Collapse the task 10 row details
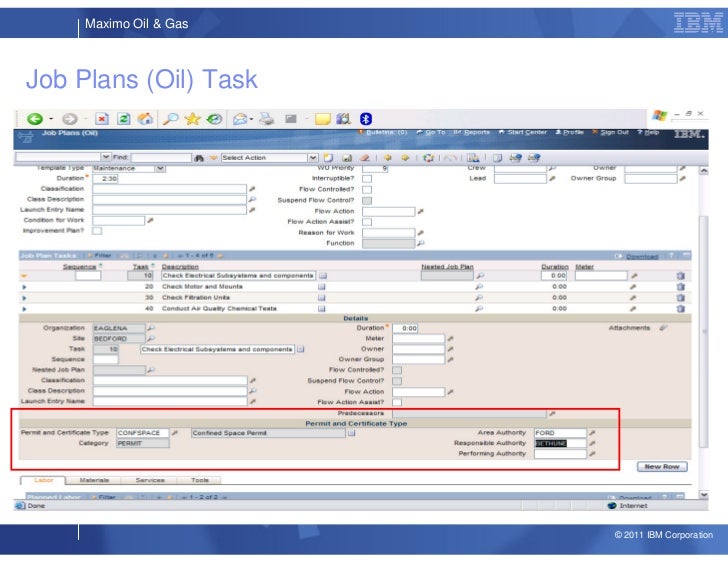 pos(24,276)
